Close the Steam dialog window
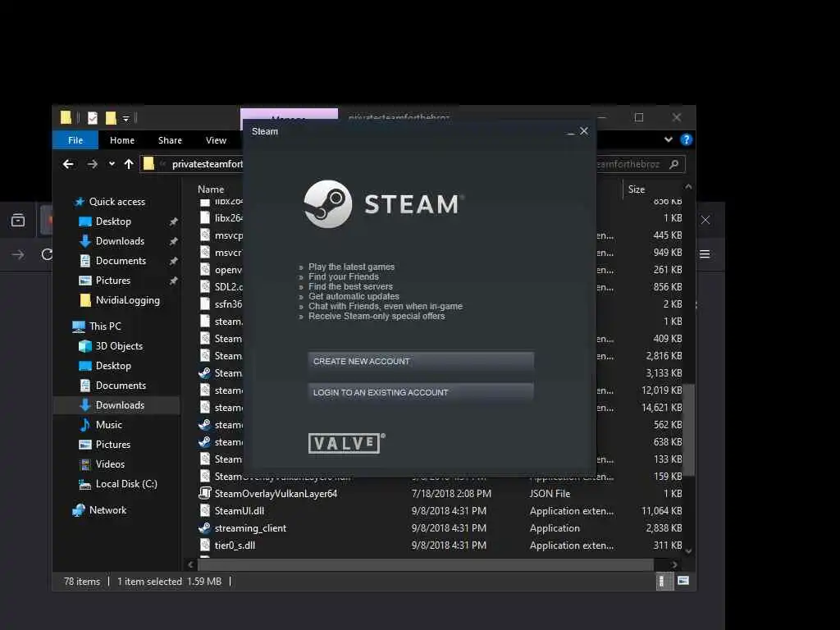 click(x=584, y=130)
